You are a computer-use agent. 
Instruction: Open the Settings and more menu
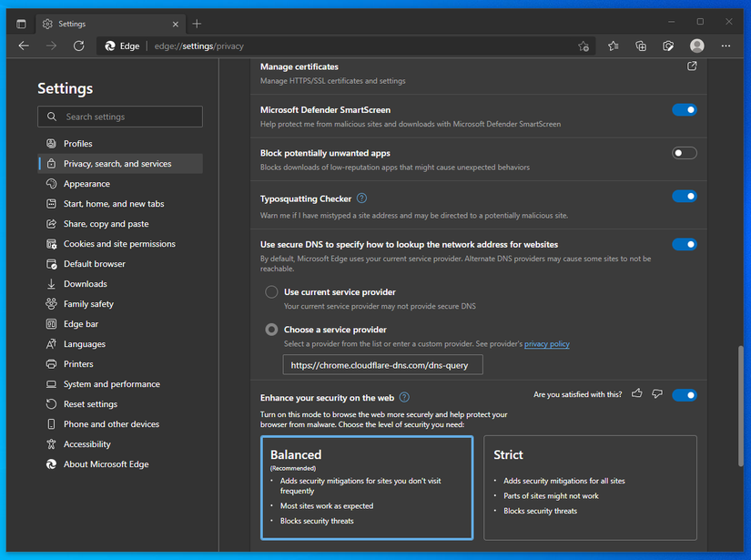point(726,46)
